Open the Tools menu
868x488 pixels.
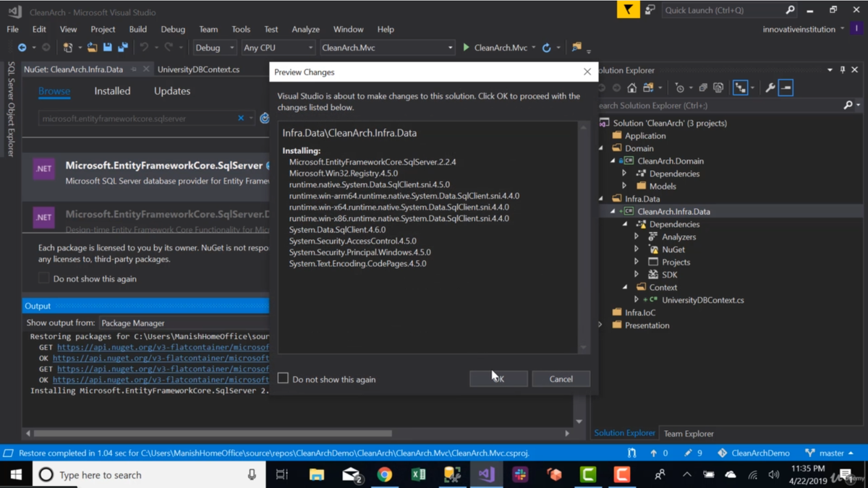(x=241, y=30)
